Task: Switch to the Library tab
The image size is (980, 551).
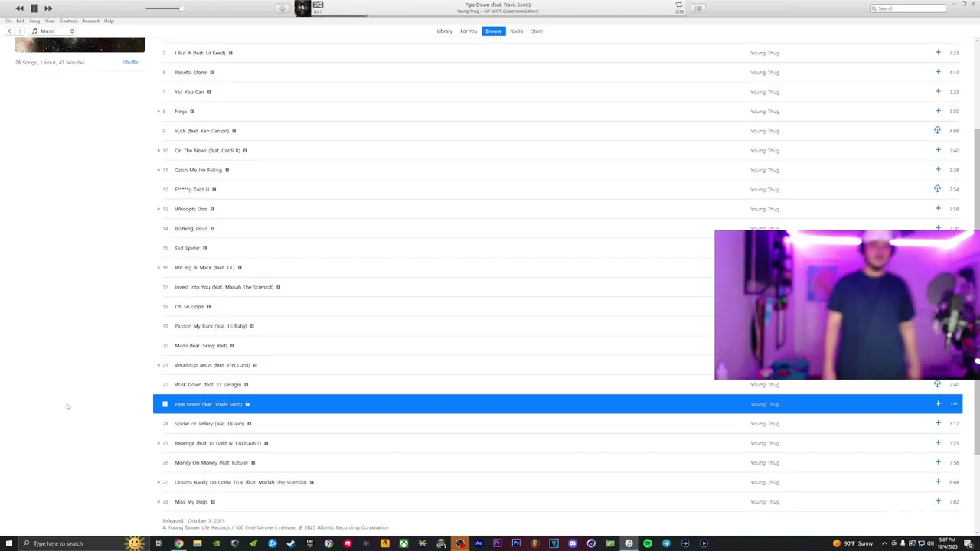Action: click(444, 31)
